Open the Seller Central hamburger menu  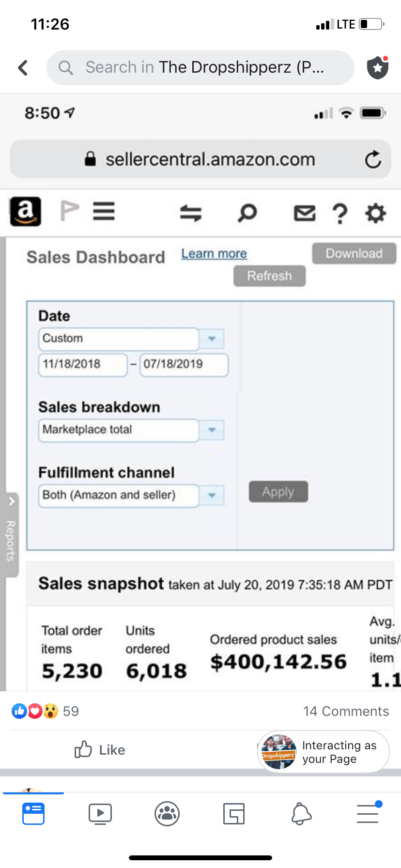coord(104,212)
